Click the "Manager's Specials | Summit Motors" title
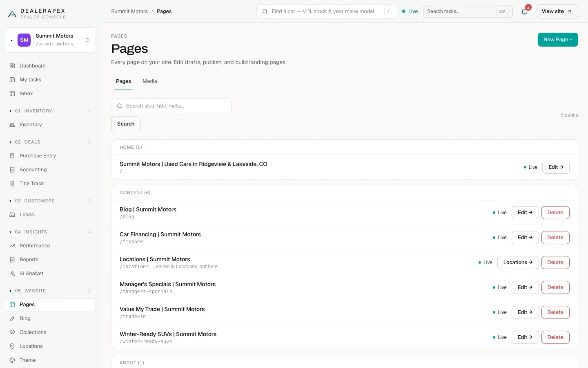 click(x=167, y=284)
